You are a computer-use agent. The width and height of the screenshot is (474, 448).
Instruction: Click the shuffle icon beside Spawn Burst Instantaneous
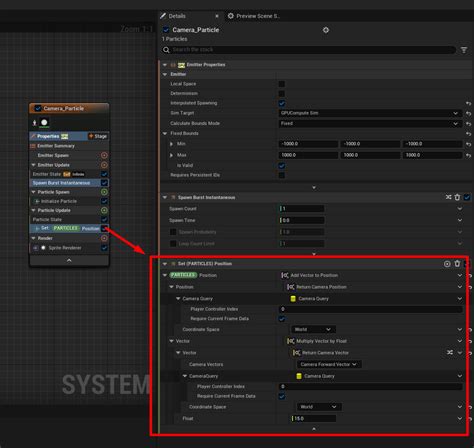pos(449,197)
